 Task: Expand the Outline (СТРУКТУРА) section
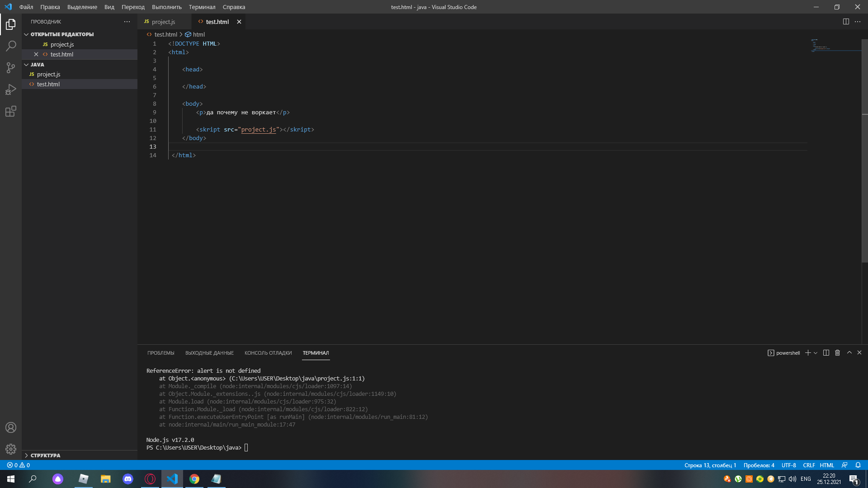(x=80, y=455)
